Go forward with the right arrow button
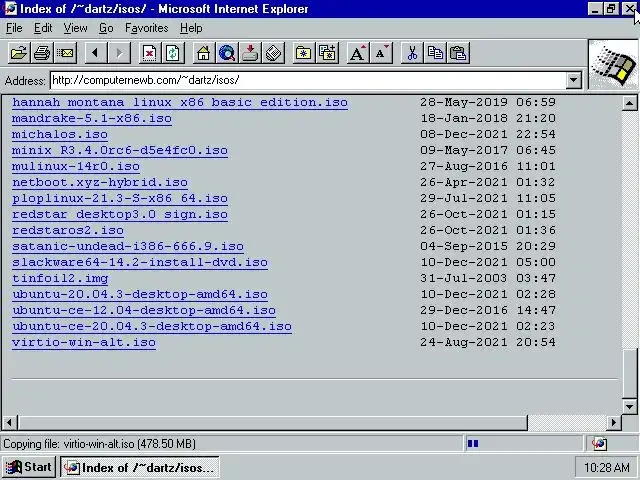 (119, 53)
